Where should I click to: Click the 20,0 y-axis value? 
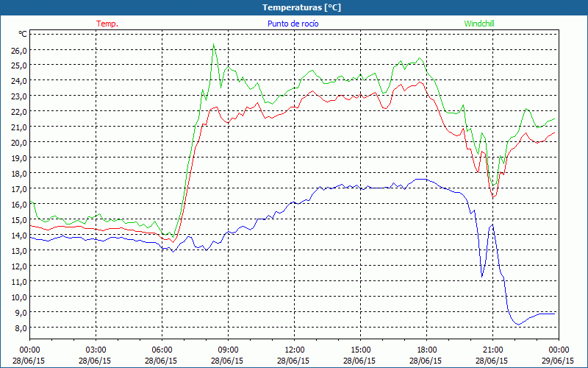[19, 142]
